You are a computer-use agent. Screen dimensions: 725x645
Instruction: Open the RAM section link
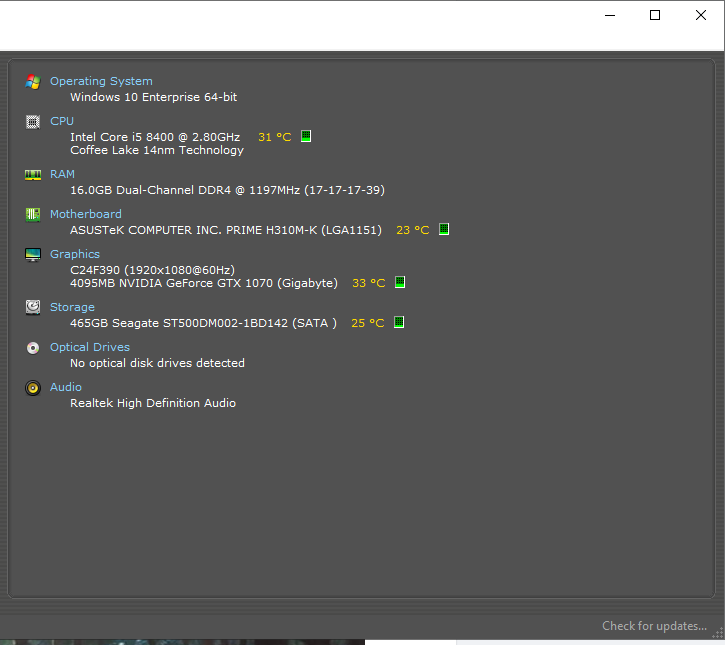click(x=62, y=174)
